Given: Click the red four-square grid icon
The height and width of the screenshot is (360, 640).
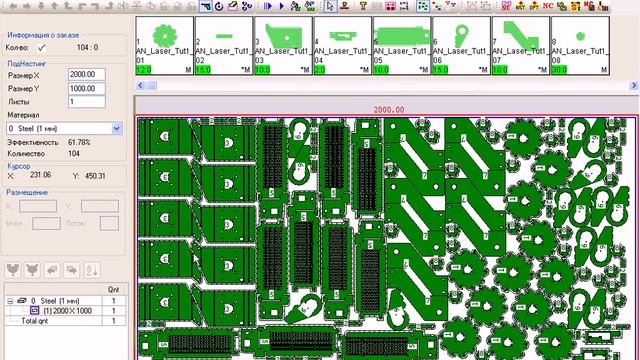Looking at the screenshot, I should 391,6.
